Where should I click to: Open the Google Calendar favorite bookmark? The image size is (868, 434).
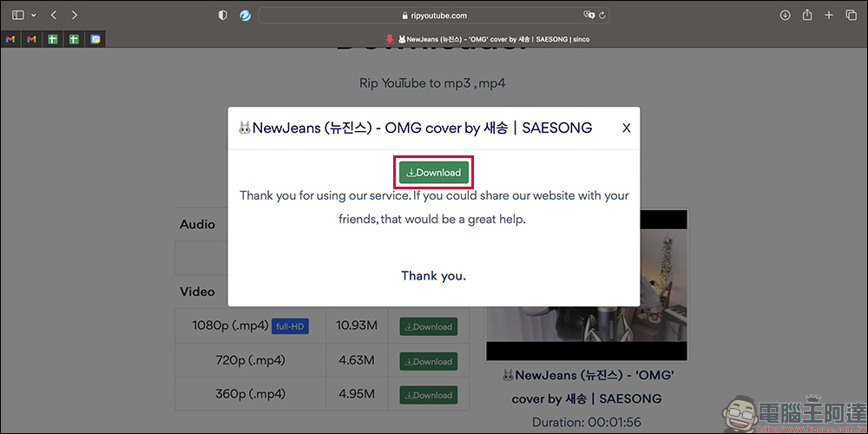(95, 39)
